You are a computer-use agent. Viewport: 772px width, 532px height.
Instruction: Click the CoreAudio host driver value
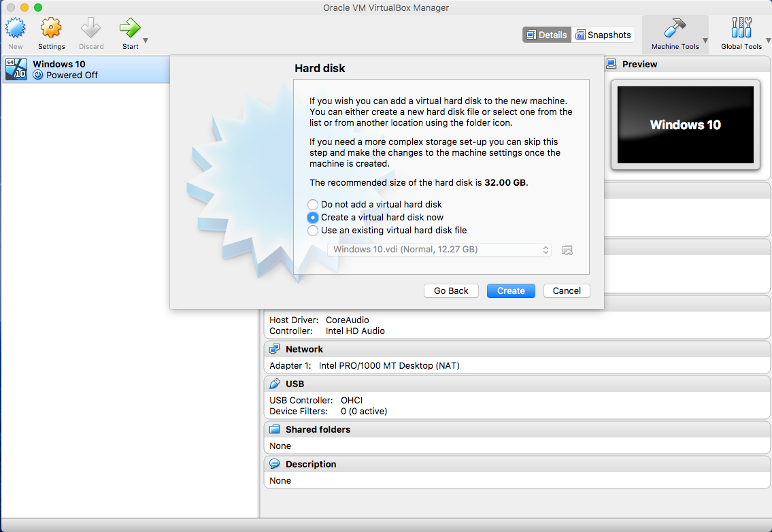click(347, 320)
